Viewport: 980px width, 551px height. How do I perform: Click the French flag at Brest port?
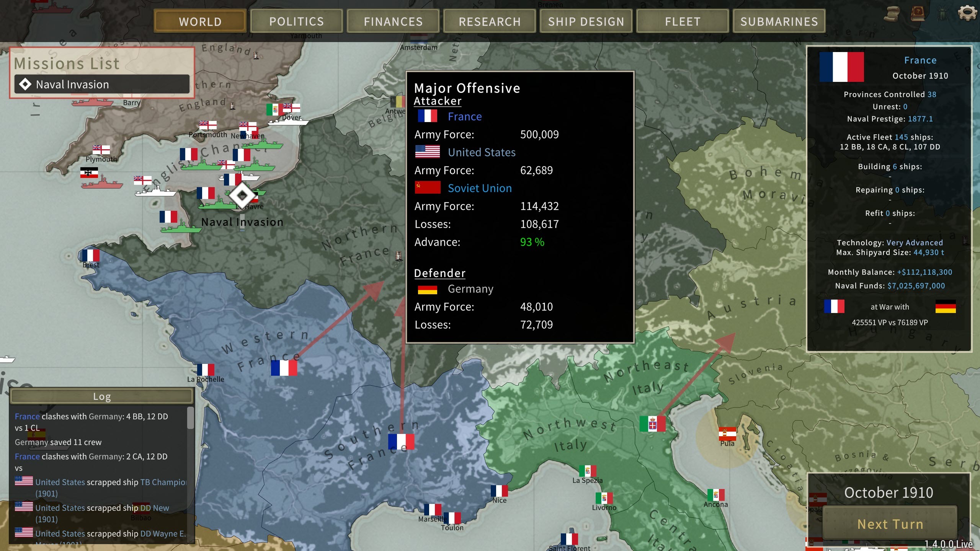click(x=91, y=255)
